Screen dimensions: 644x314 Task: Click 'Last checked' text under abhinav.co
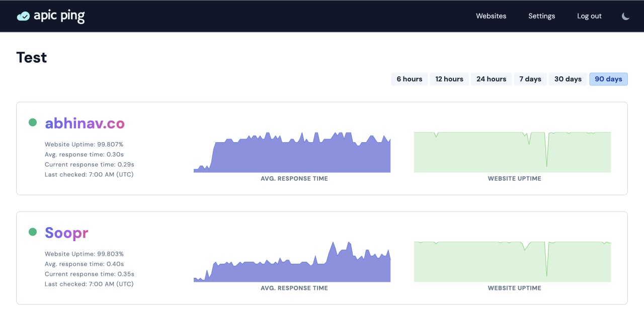(89, 174)
